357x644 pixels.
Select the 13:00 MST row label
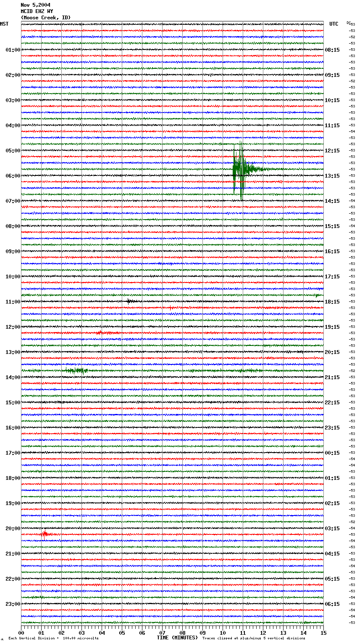13,352
